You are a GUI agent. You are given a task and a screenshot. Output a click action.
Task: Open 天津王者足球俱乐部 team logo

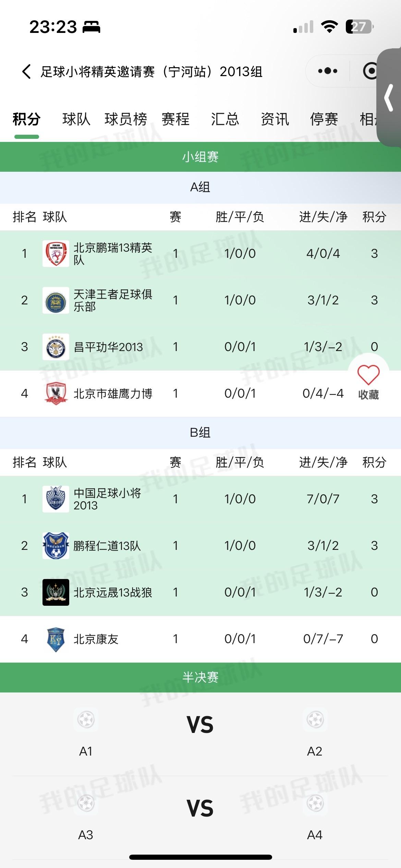[56, 300]
